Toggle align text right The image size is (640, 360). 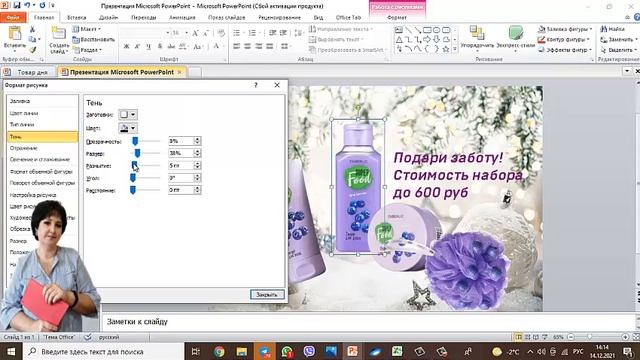coord(258,47)
